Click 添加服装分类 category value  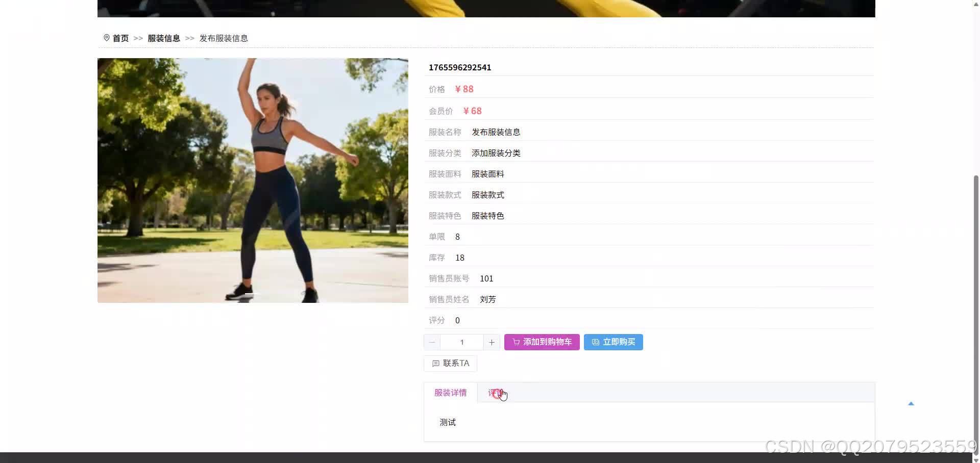click(496, 153)
